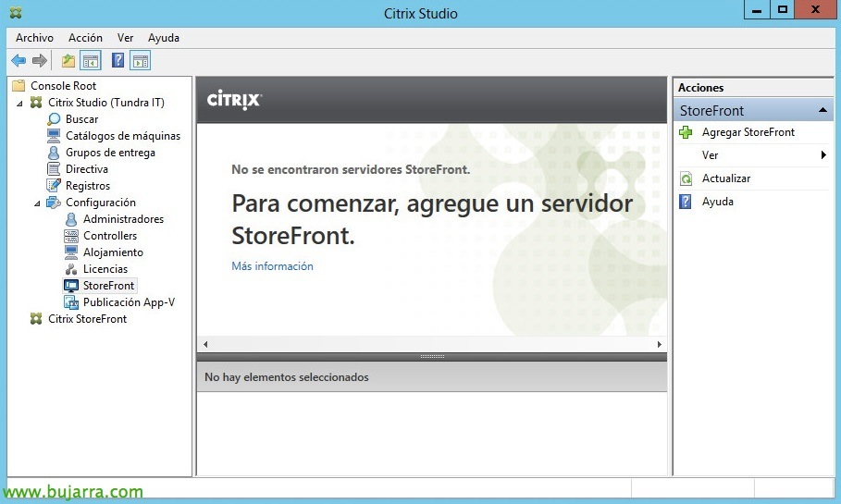The width and height of the screenshot is (841, 504).
Task: Click the Citrix StoreFront node icon
Action: (x=36, y=318)
